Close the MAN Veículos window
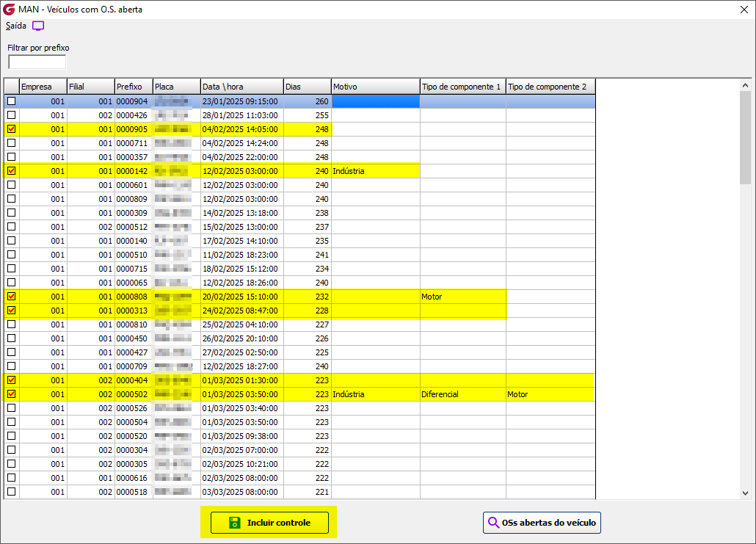Image resolution: width=756 pixels, height=544 pixels. click(744, 10)
